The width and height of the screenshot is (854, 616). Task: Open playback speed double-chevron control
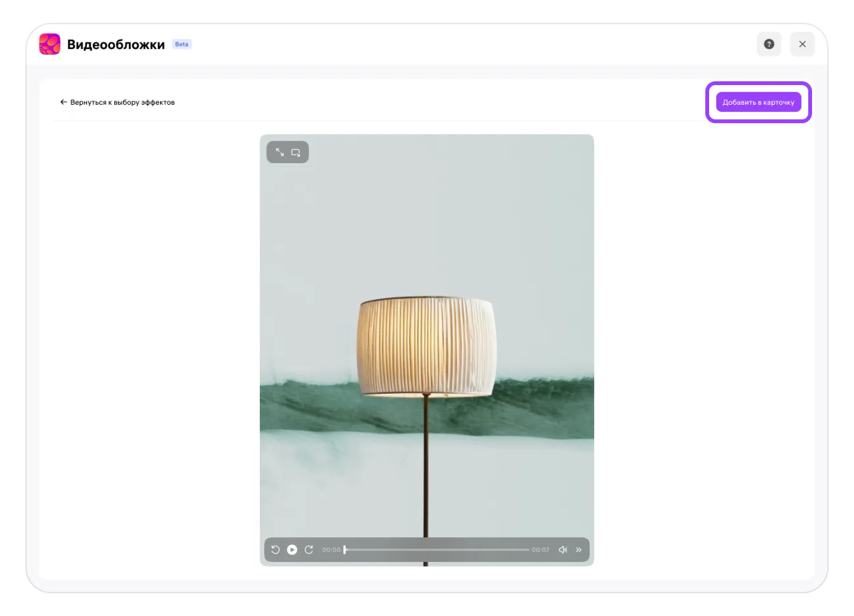pyautogui.click(x=579, y=550)
